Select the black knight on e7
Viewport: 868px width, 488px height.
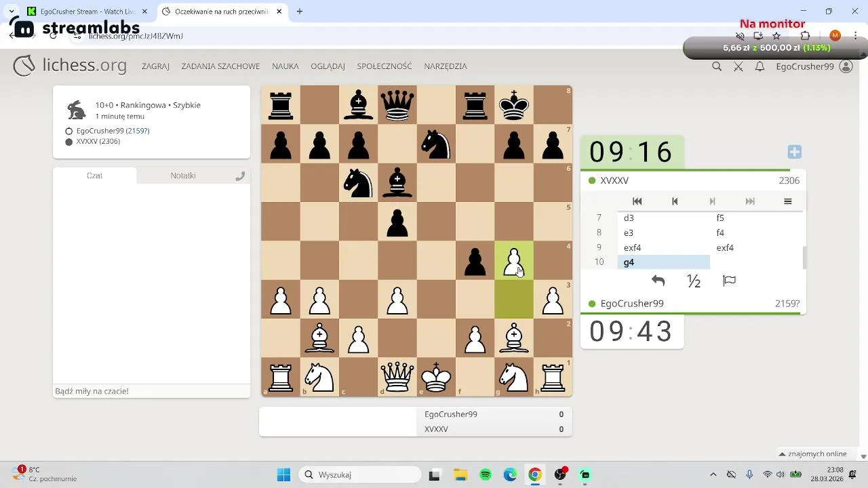tap(436, 144)
